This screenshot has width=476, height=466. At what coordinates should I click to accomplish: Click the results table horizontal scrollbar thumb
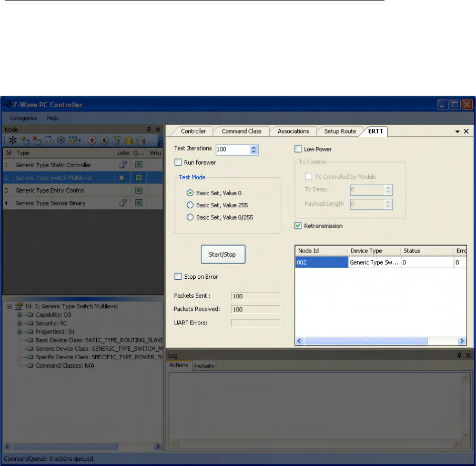coord(366,341)
